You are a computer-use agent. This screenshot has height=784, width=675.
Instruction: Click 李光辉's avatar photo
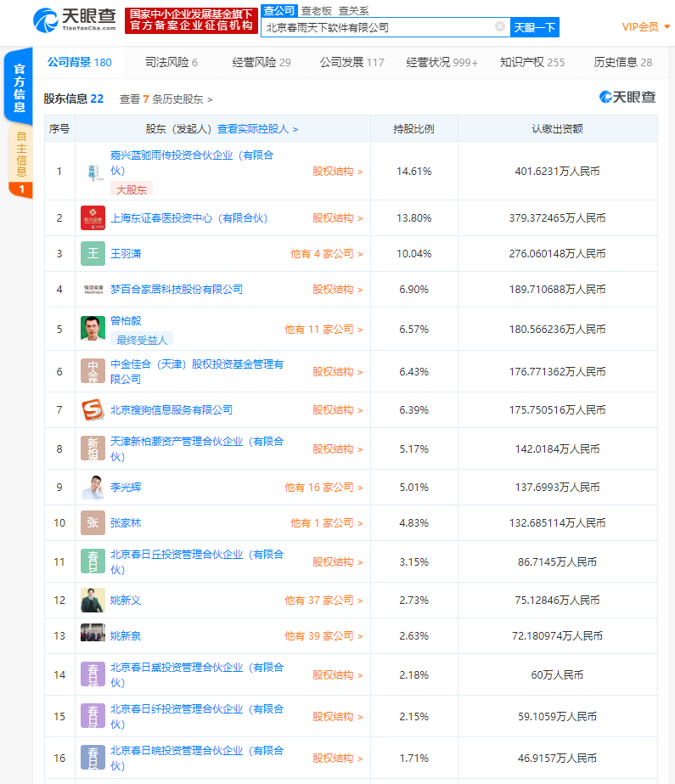93,488
